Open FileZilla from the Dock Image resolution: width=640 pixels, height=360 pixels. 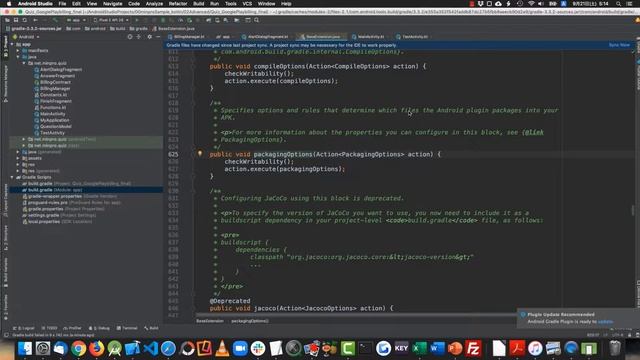[473, 349]
